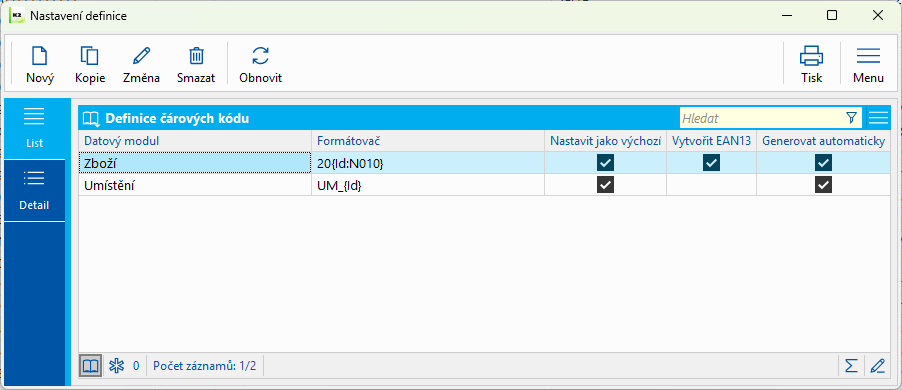Click the 20{Id:N010} formatter cell
The image size is (902, 390).
427,163
